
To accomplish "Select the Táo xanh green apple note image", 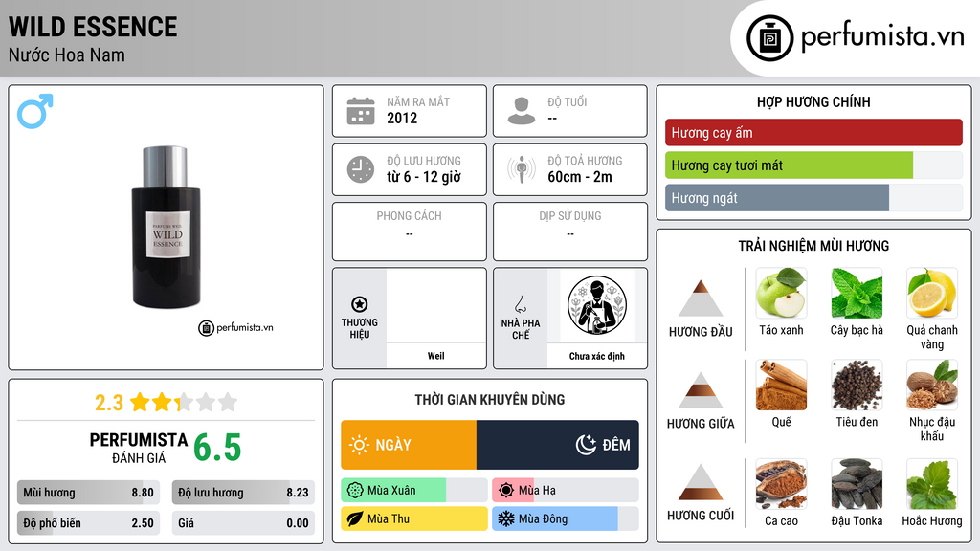I will click(x=781, y=293).
